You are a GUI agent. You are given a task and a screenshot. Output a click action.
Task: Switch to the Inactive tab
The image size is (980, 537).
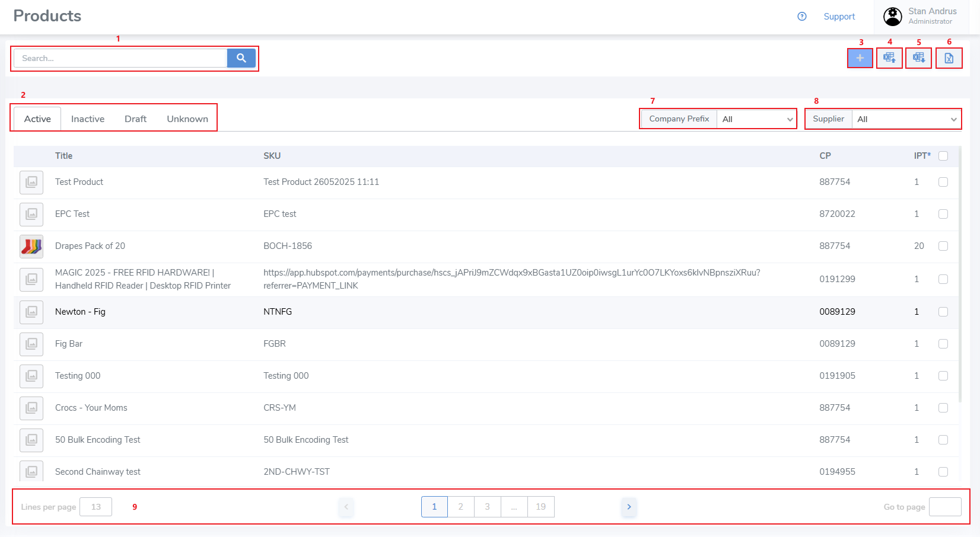(88, 119)
